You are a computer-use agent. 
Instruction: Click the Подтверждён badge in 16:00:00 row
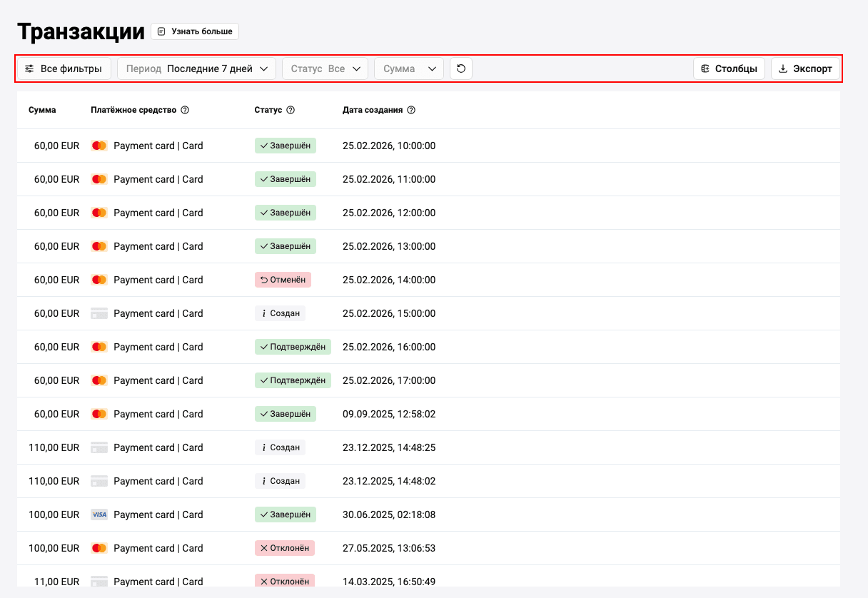click(x=293, y=347)
